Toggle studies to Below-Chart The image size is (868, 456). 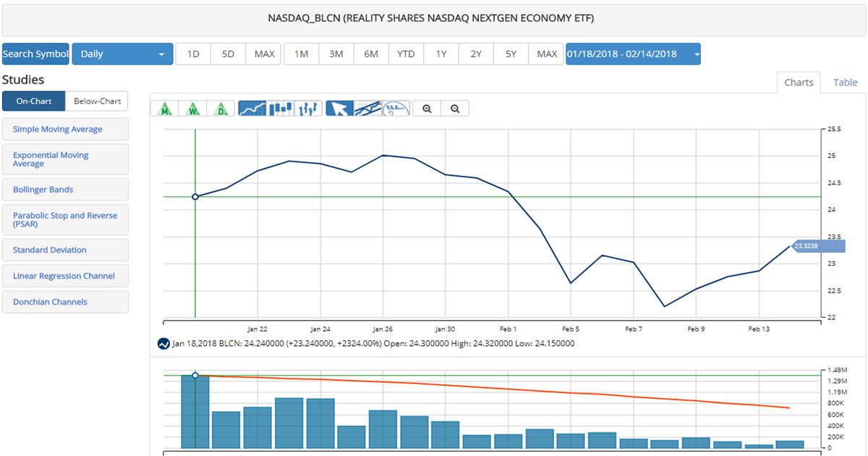tap(97, 101)
